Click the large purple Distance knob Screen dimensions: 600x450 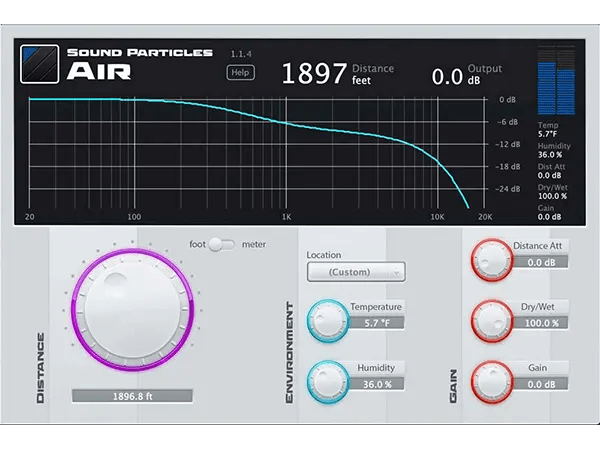pyautogui.click(x=132, y=310)
